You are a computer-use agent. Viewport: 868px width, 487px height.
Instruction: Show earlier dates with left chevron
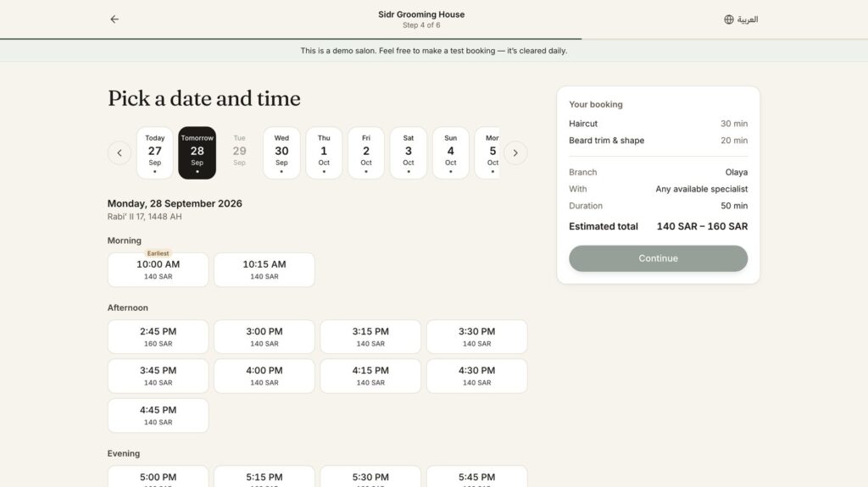point(120,152)
